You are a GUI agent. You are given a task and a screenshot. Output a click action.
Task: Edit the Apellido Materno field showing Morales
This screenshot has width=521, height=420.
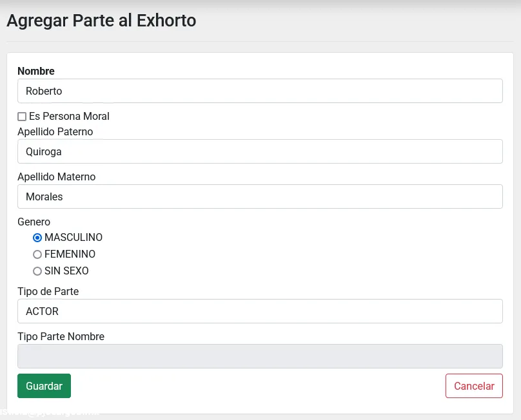point(260,196)
